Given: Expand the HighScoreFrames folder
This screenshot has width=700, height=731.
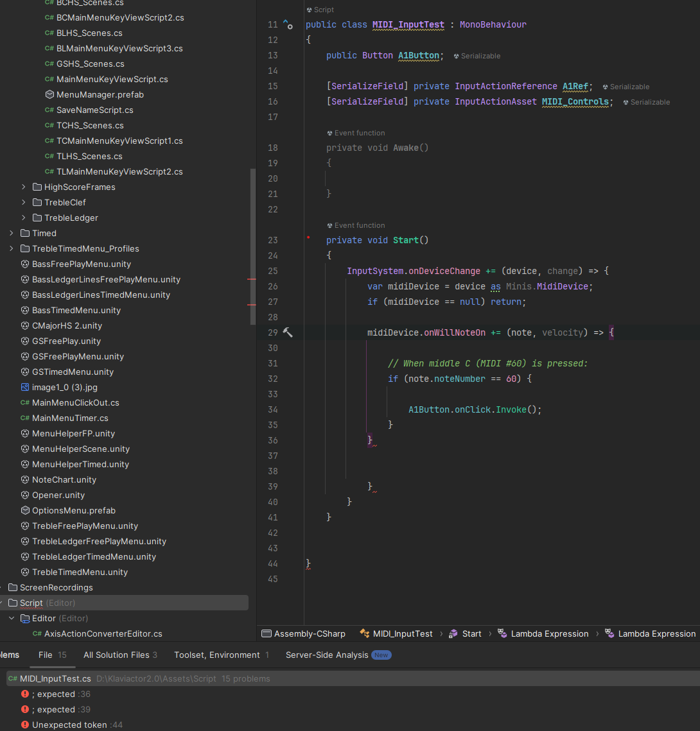Looking at the screenshot, I should click(24, 187).
